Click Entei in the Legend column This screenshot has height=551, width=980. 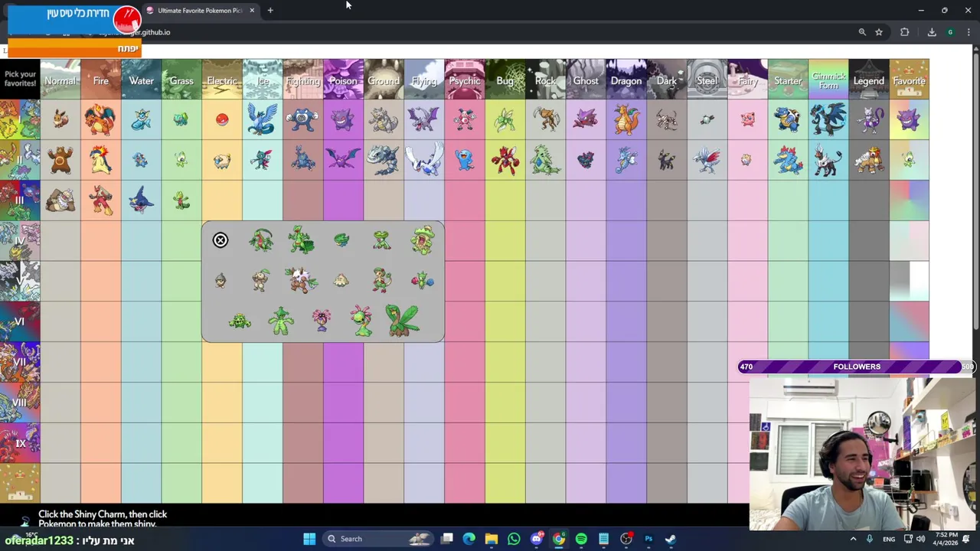[869, 160]
